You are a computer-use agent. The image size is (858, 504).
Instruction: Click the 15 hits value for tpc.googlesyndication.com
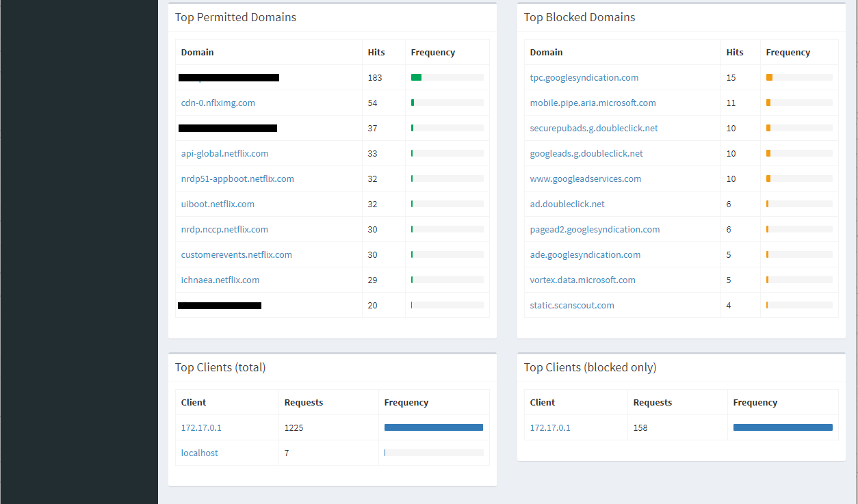pos(731,77)
